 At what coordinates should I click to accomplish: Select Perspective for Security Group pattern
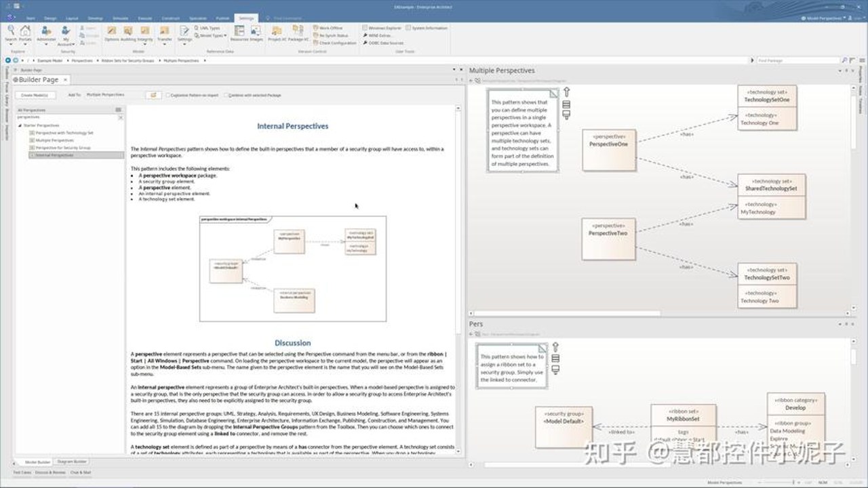pos(60,148)
